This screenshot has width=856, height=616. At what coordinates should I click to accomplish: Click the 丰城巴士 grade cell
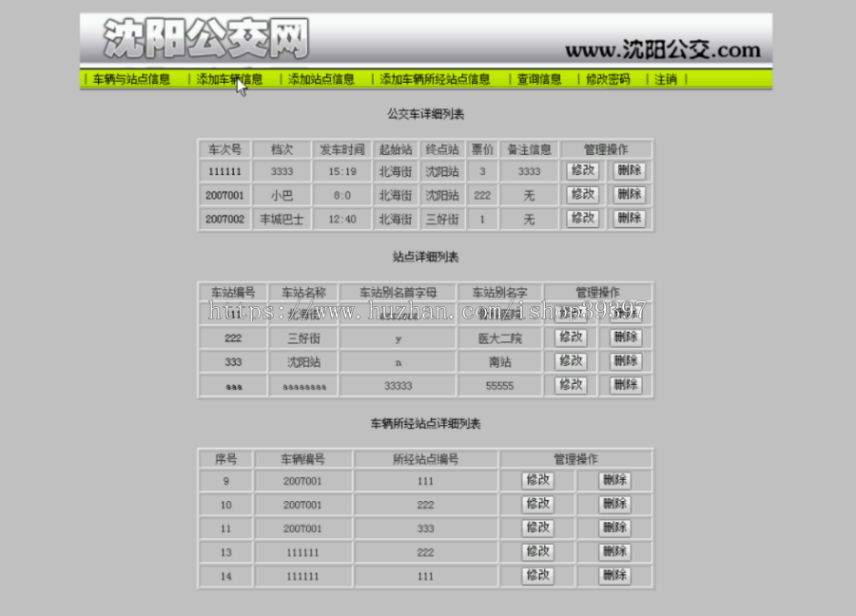tap(282, 220)
